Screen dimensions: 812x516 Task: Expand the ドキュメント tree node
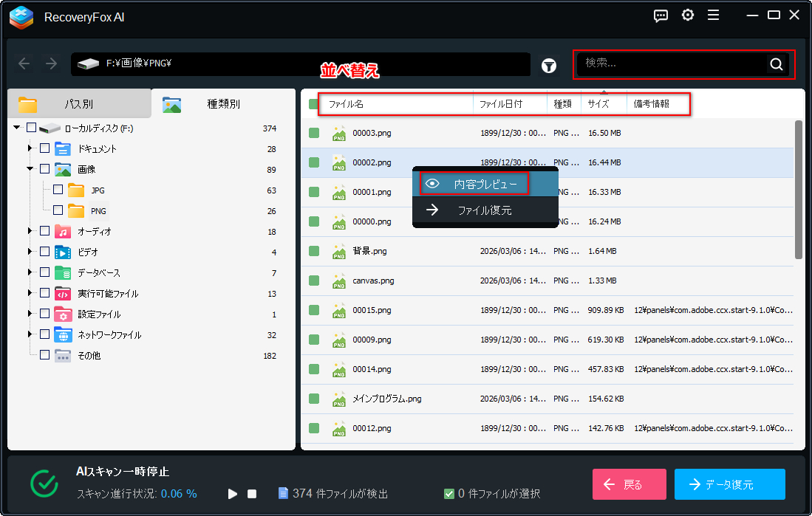30,148
